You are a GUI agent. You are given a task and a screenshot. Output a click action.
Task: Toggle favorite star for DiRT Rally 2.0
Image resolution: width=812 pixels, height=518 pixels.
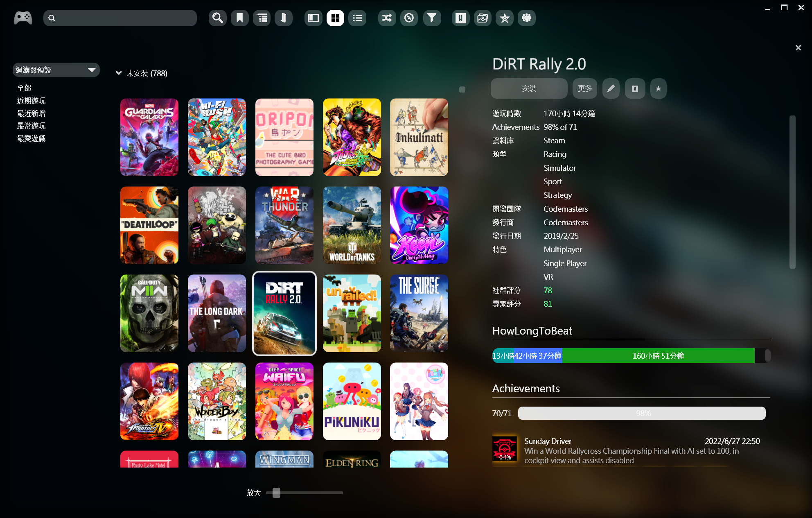pos(658,88)
